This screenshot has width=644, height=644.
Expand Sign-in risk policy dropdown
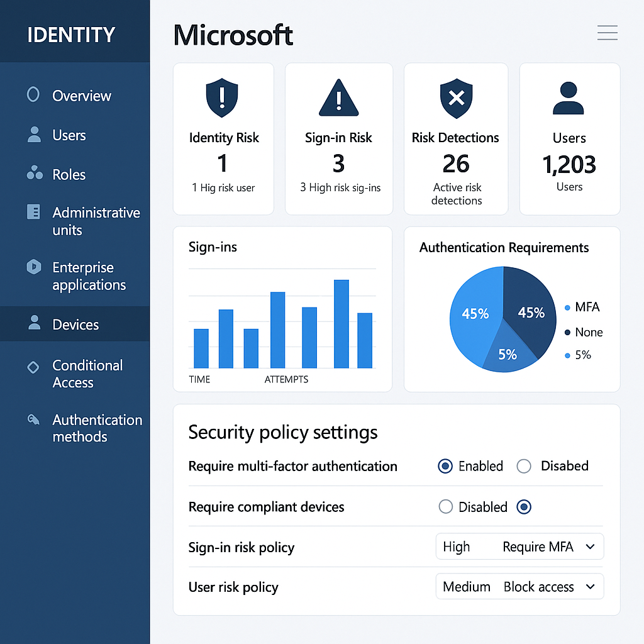[519, 547]
